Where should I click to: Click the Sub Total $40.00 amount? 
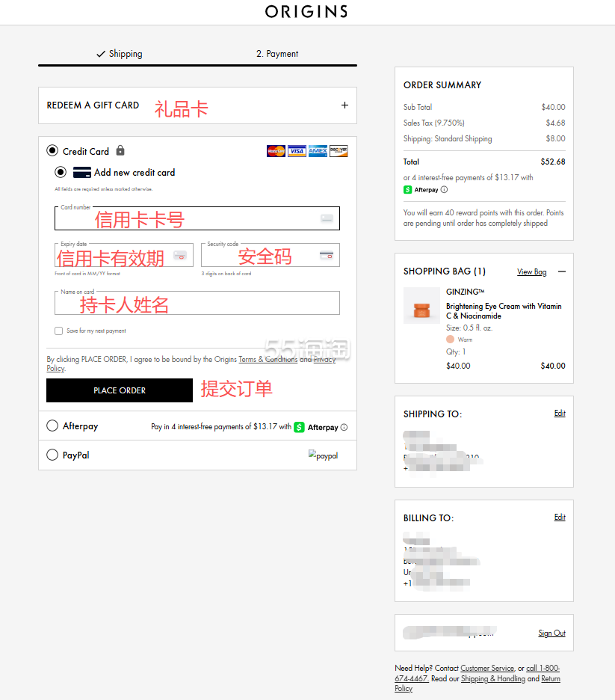(x=554, y=107)
